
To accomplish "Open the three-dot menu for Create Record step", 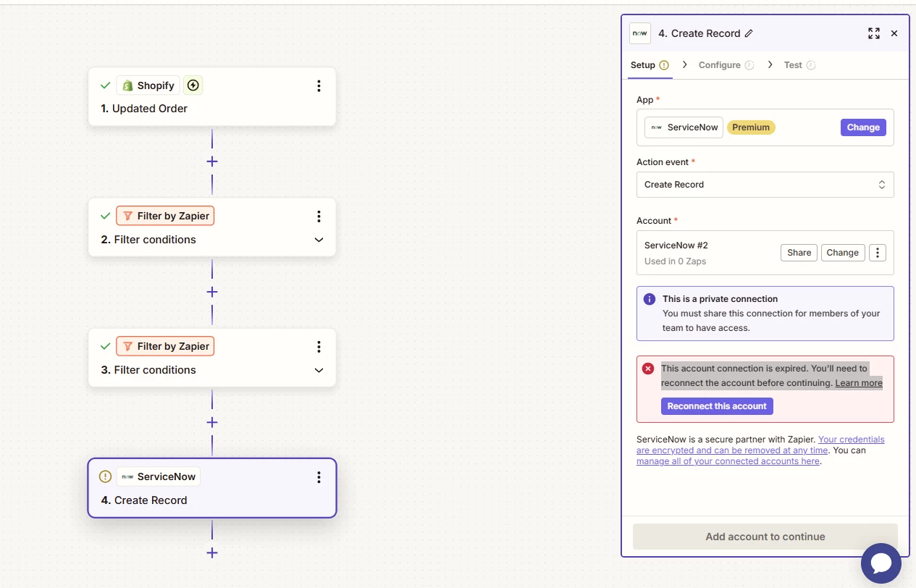I will tap(319, 477).
